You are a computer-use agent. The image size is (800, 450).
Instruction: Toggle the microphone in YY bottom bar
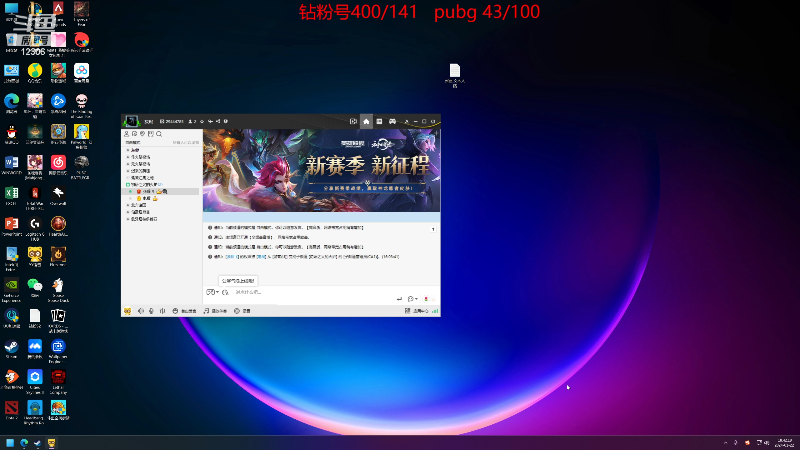(x=152, y=311)
